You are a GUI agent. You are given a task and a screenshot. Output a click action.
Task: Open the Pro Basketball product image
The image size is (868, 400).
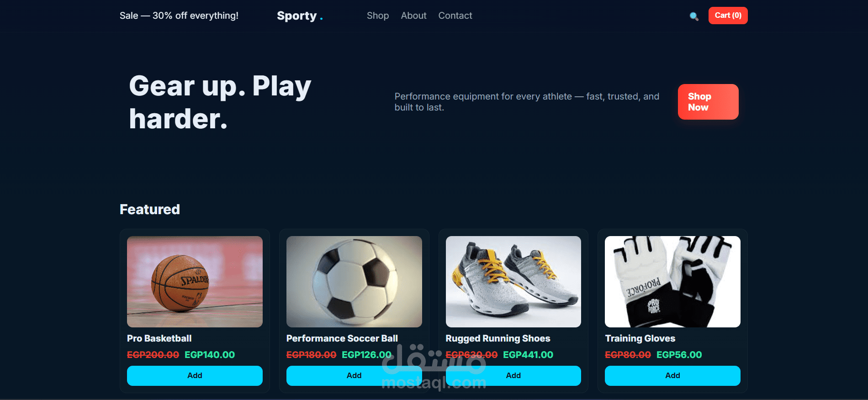(x=195, y=282)
